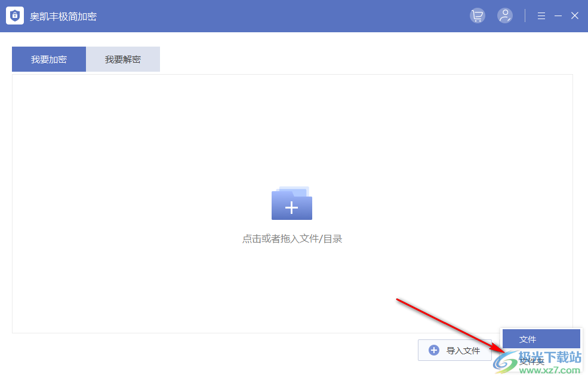Minimize the application window
Viewport: 588px width, 380px height.
point(558,16)
